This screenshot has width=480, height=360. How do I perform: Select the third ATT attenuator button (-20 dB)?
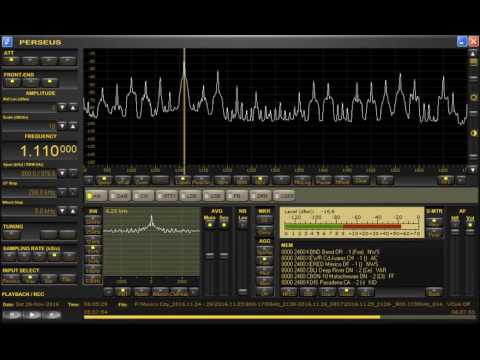pyautogui.click(x=49, y=60)
